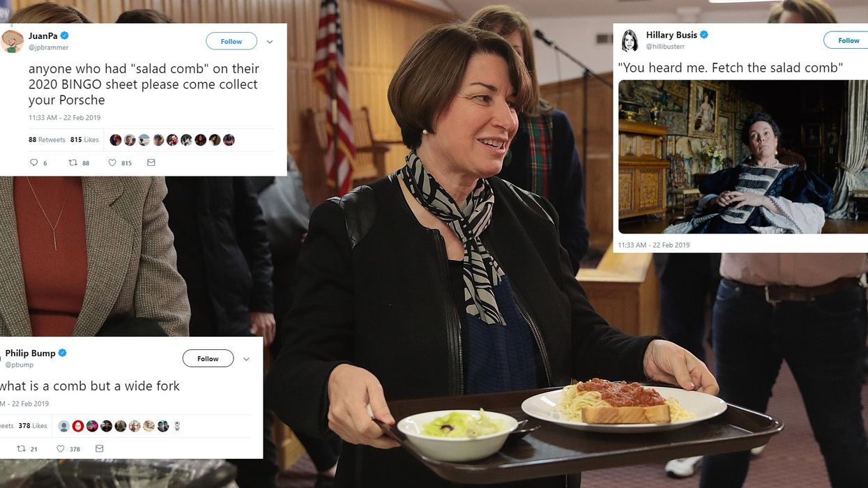
Task: Expand the chevron menu on JuanPa's tweet
Action: click(270, 42)
